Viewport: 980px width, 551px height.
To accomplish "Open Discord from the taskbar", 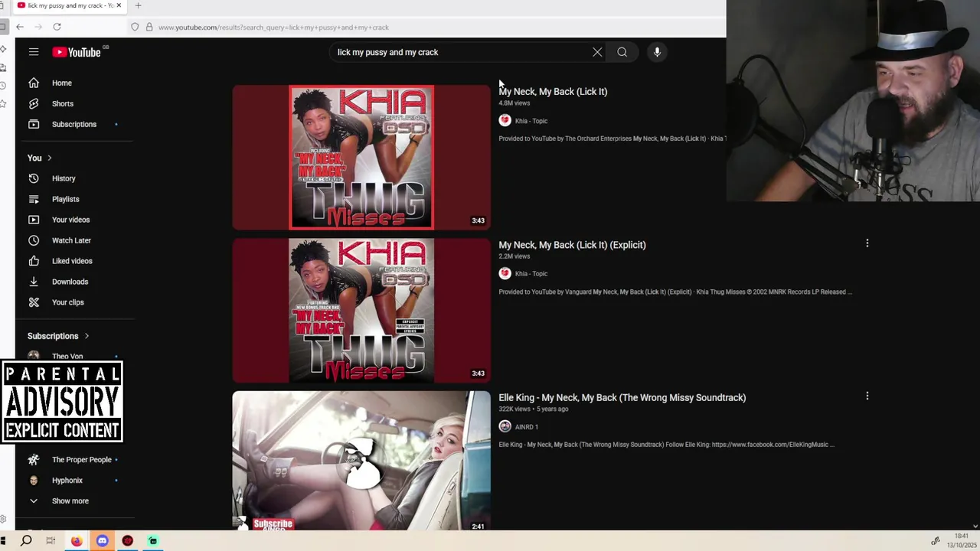I will (102, 541).
